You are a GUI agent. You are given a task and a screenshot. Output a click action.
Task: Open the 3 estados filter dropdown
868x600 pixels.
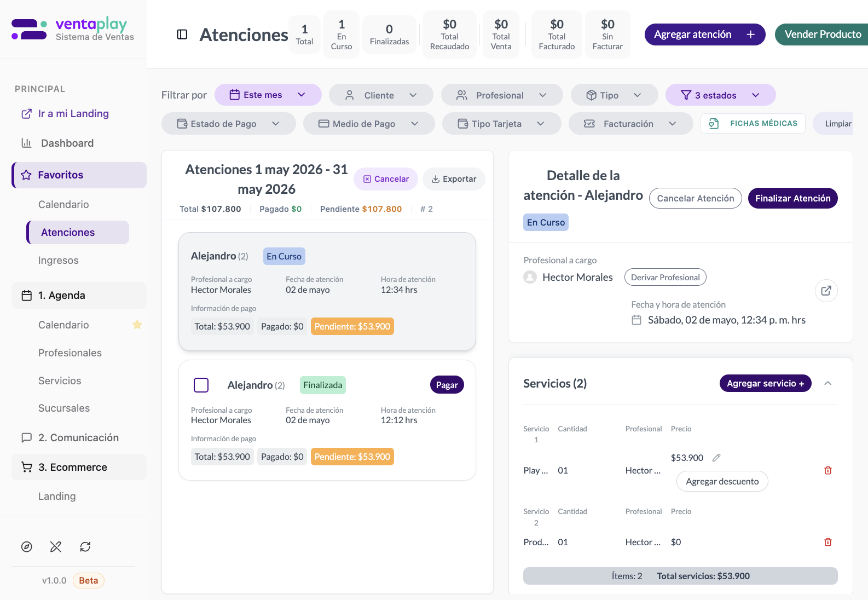point(720,95)
